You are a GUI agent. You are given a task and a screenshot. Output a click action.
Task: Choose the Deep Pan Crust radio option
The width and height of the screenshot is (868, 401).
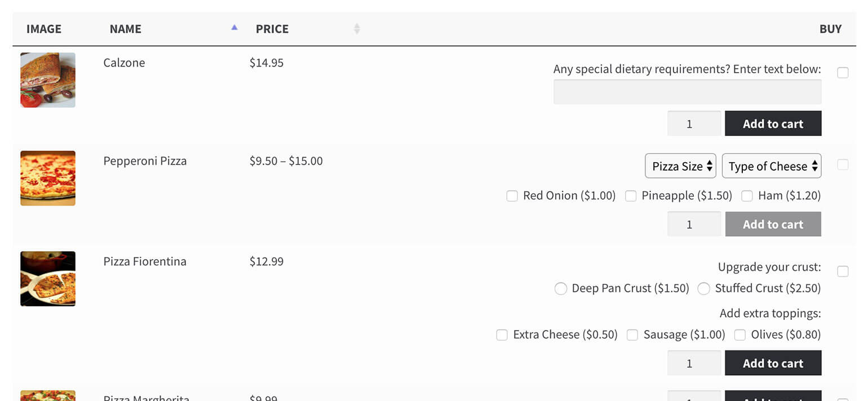coord(560,289)
